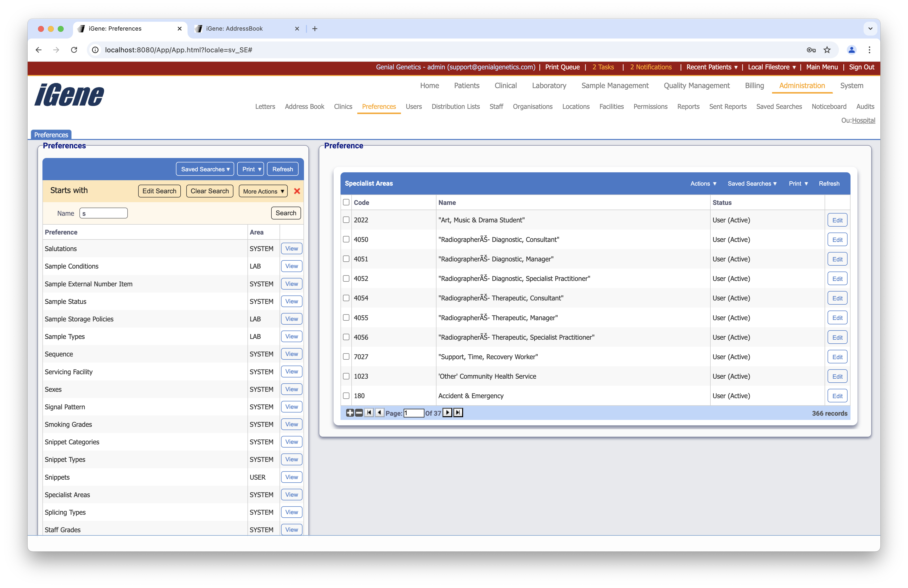Expand the More Actions dropdown
908x588 pixels.
(x=263, y=191)
